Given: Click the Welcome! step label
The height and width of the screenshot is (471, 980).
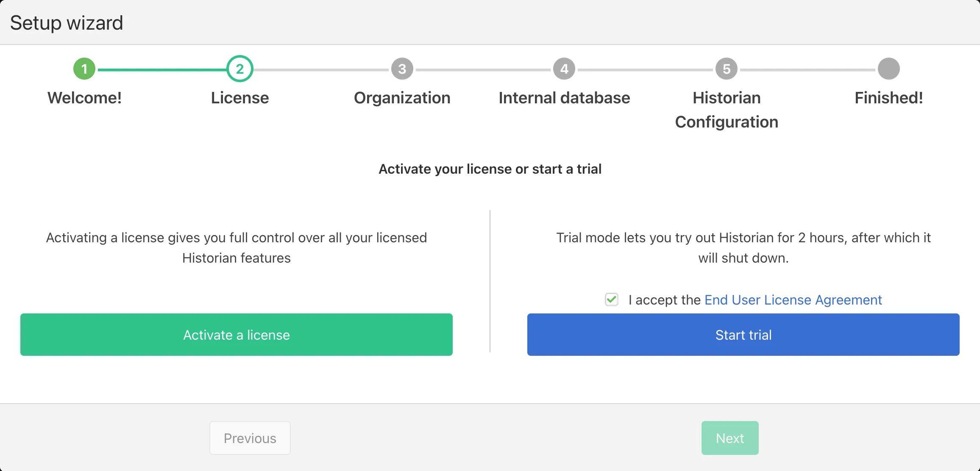Looking at the screenshot, I should 84,98.
